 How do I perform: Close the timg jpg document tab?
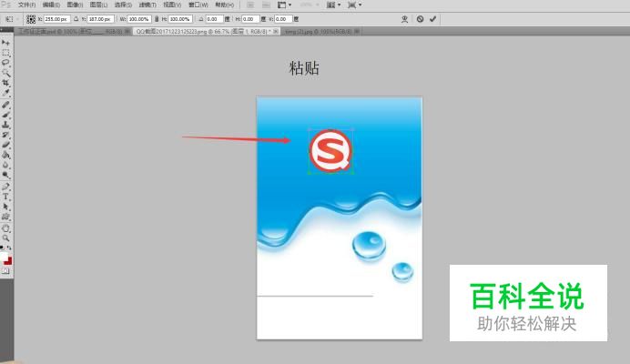357,31
